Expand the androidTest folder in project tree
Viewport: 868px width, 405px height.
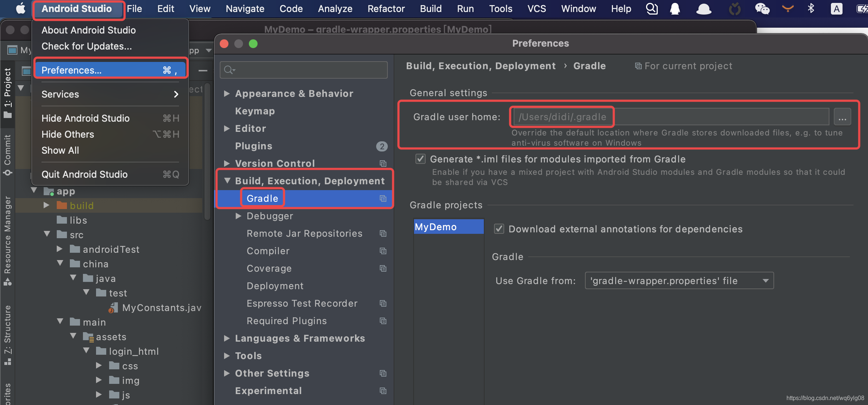tap(59, 249)
